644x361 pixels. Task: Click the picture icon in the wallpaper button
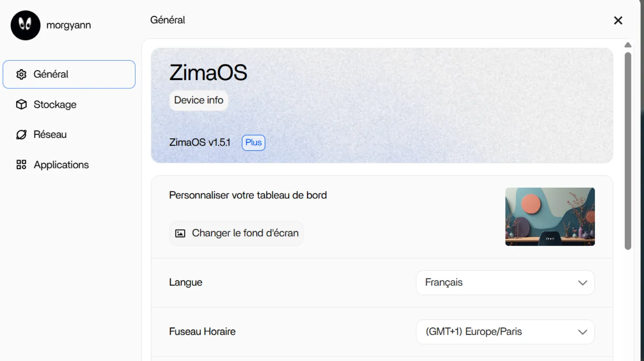click(x=180, y=233)
